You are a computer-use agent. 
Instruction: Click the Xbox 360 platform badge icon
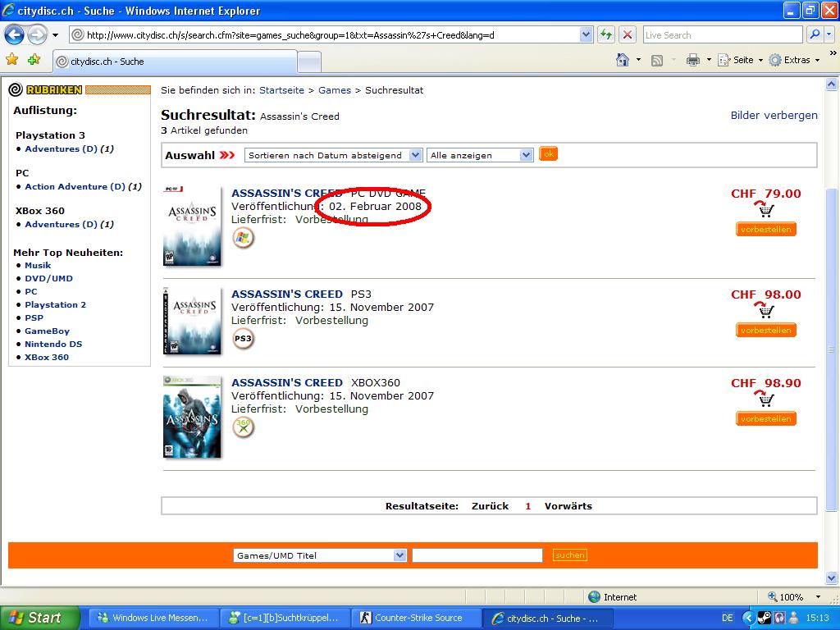243,427
